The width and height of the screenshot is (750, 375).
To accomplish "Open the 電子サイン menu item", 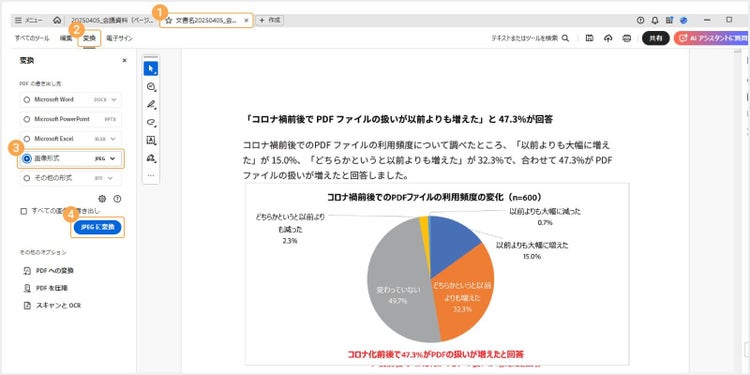I will tap(120, 38).
